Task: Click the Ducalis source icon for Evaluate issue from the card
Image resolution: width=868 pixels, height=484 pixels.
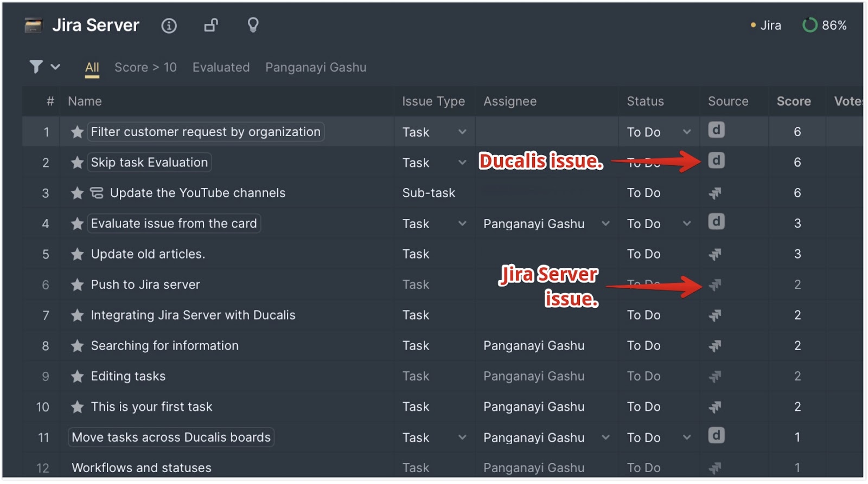Action: click(x=716, y=222)
